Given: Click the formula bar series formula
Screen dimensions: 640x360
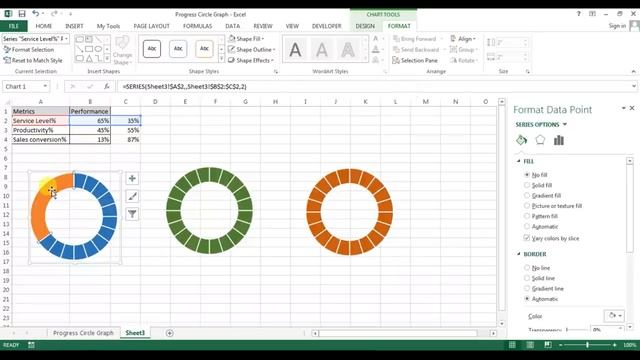Looking at the screenshot, I should click(184, 87).
